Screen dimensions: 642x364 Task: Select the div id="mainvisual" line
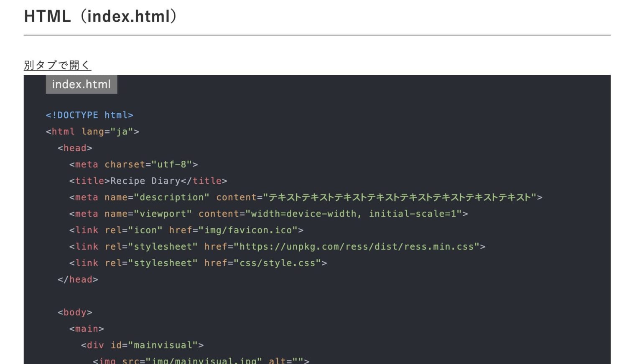click(x=142, y=345)
